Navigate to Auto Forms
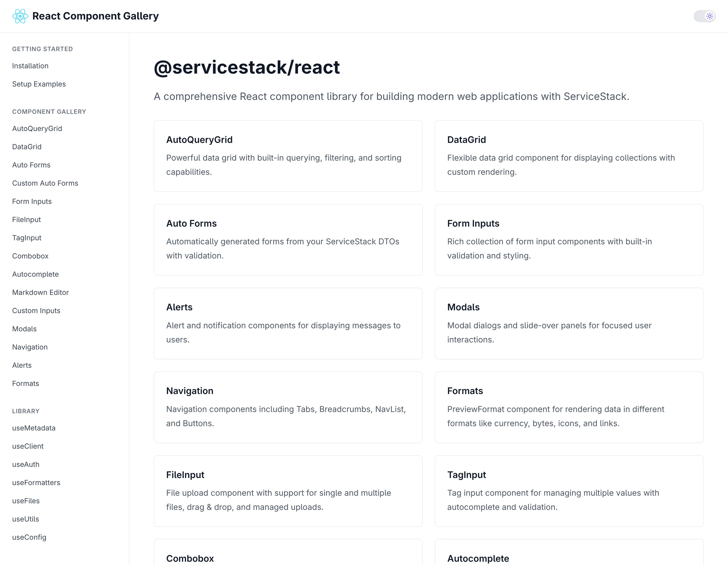The width and height of the screenshot is (728, 565). (x=31, y=165)
